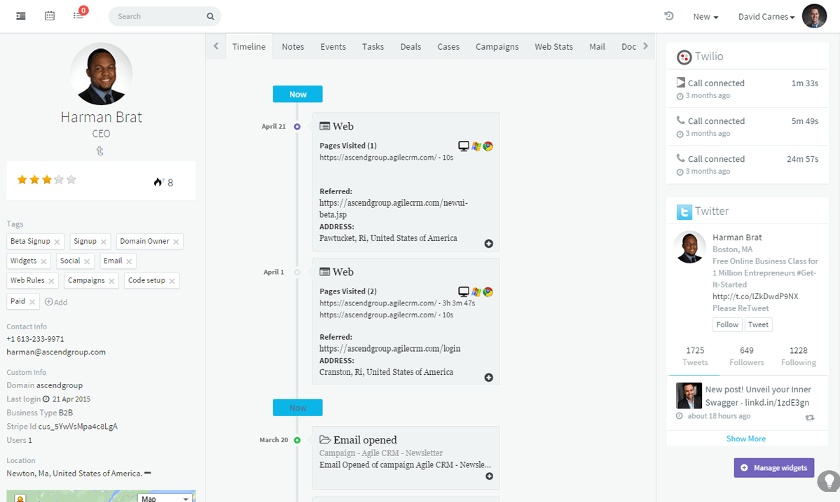The height and width of the screenshot is (502, 840).
Task: Remove the Domain Owner tag
Action: (x=176, y=242)
